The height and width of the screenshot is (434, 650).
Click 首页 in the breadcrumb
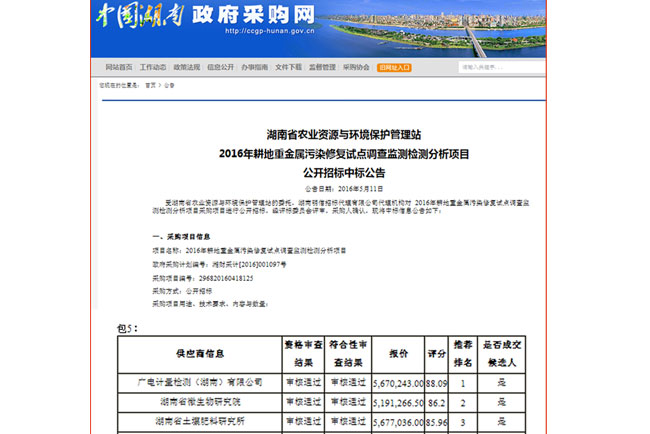[150, 85]
